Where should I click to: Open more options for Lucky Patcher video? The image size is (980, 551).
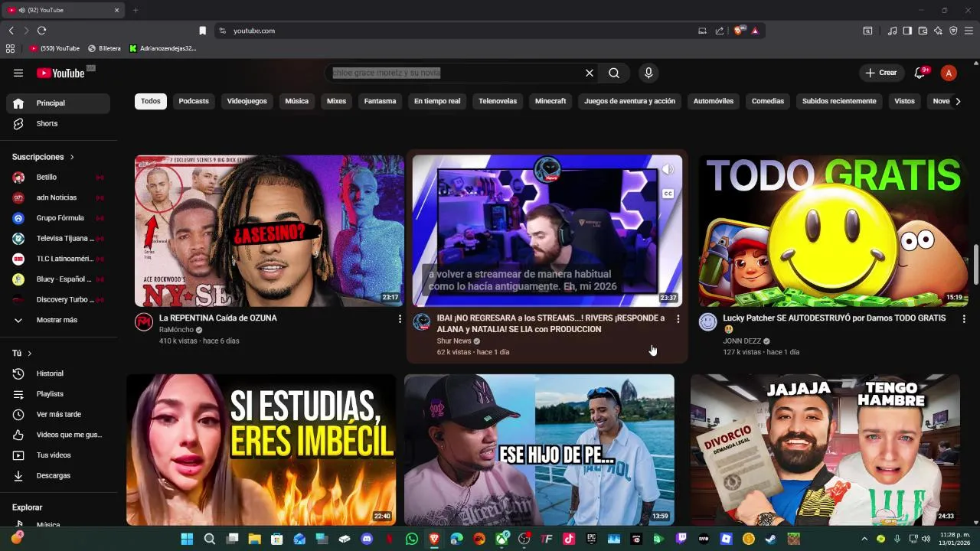tap(964, 318)
